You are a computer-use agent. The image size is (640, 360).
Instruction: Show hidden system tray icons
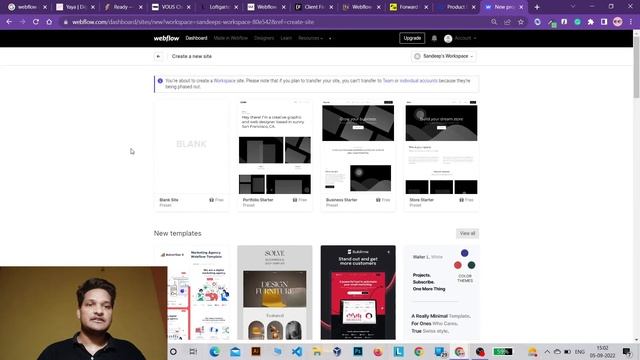point(547,351)
